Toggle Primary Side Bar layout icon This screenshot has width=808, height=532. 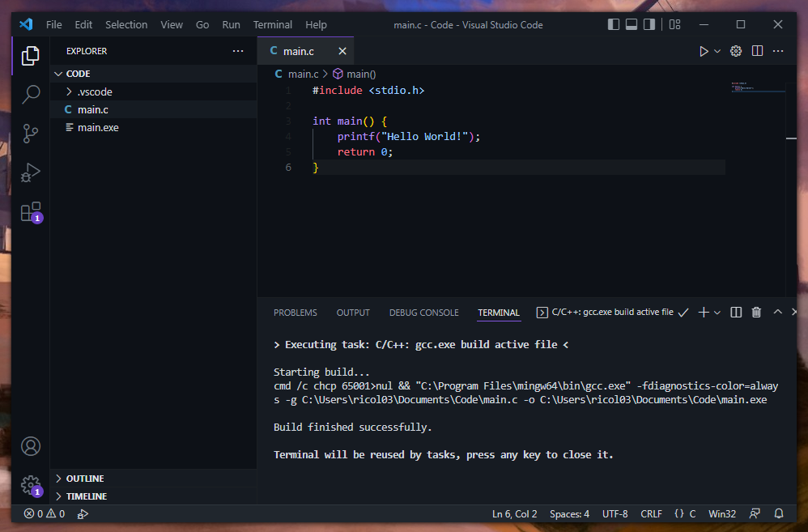(x=614, y=24)
